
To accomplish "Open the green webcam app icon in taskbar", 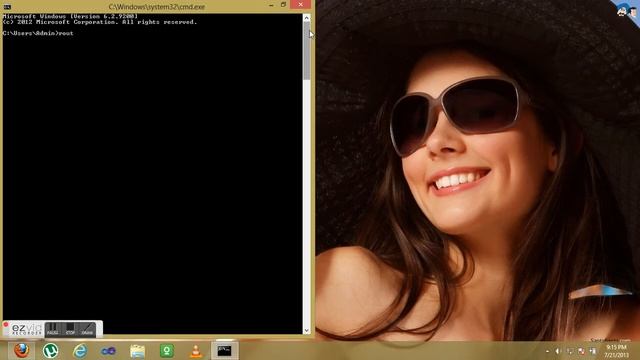I will [x=167, y=351].
